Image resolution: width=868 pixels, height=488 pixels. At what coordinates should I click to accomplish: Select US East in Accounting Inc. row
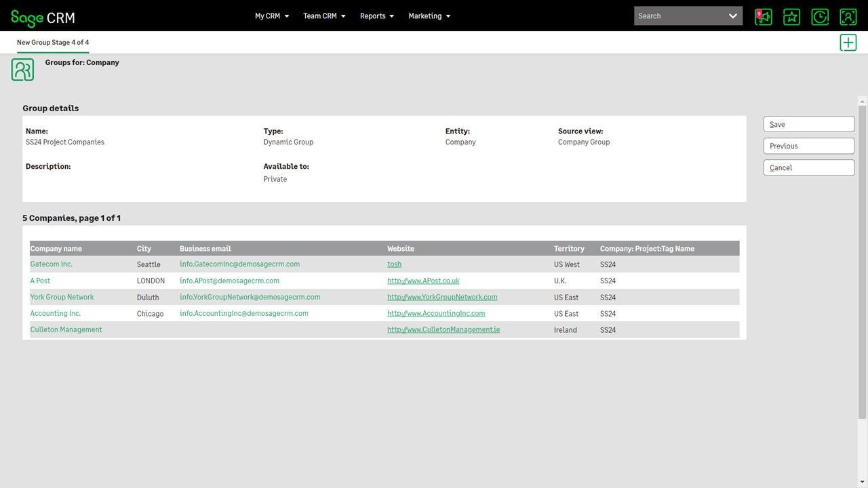[566, 314]
